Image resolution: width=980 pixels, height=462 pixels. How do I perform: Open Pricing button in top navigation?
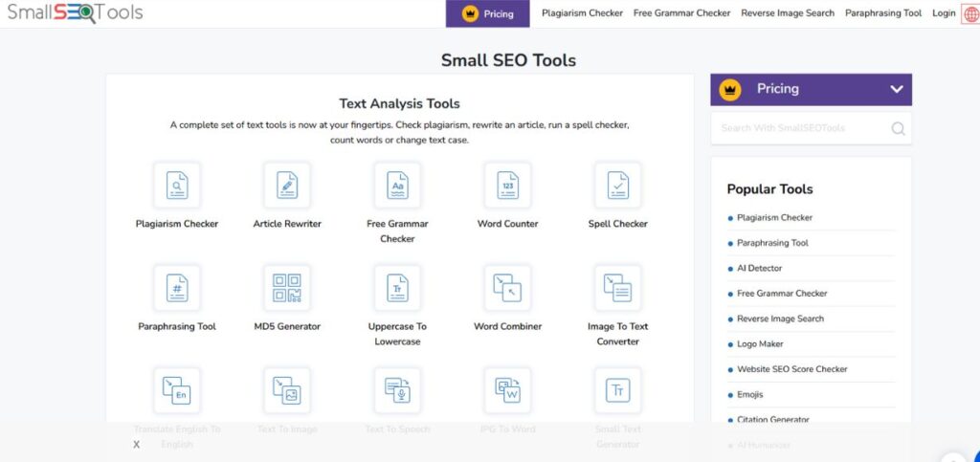point(487,13)
